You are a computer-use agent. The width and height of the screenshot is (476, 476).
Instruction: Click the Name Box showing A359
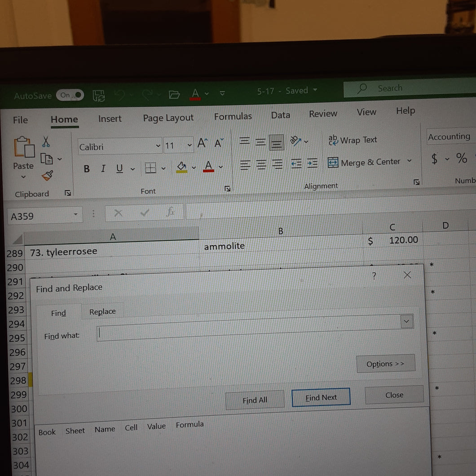[x=45, y=216]
